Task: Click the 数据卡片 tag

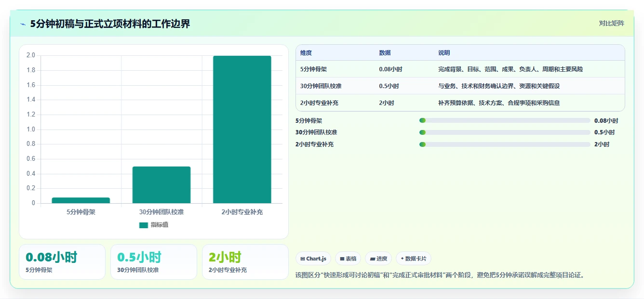Action: coord(414,259)
